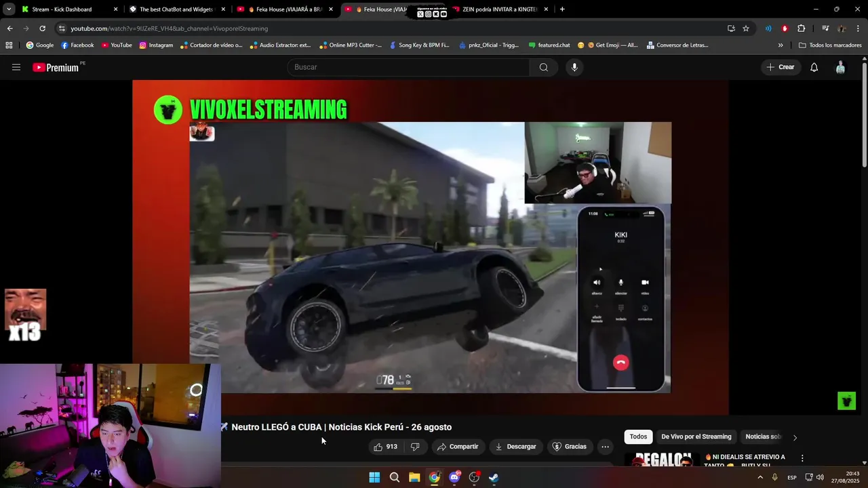Open OBS Studio from the taskbar
This screenshot has height=488, width=868.
pos(474,477)
